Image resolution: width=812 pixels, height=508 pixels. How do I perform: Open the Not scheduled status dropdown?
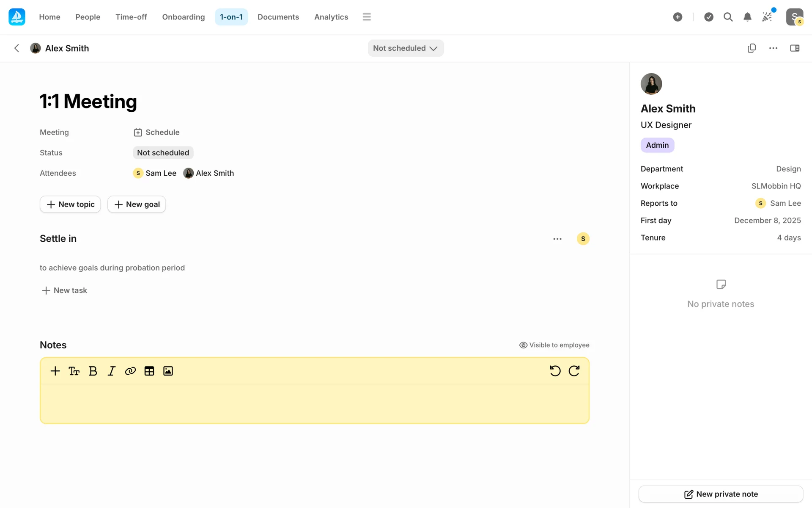click(x=405, y=48)
